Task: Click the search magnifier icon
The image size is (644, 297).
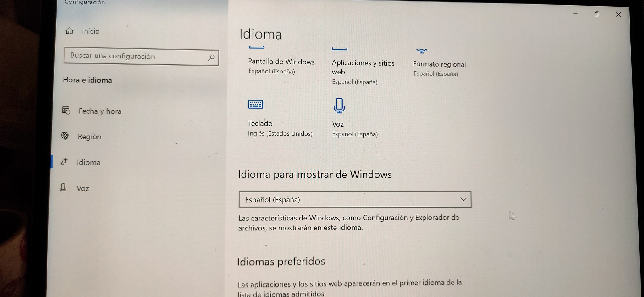Action: (x=211, y=57)
